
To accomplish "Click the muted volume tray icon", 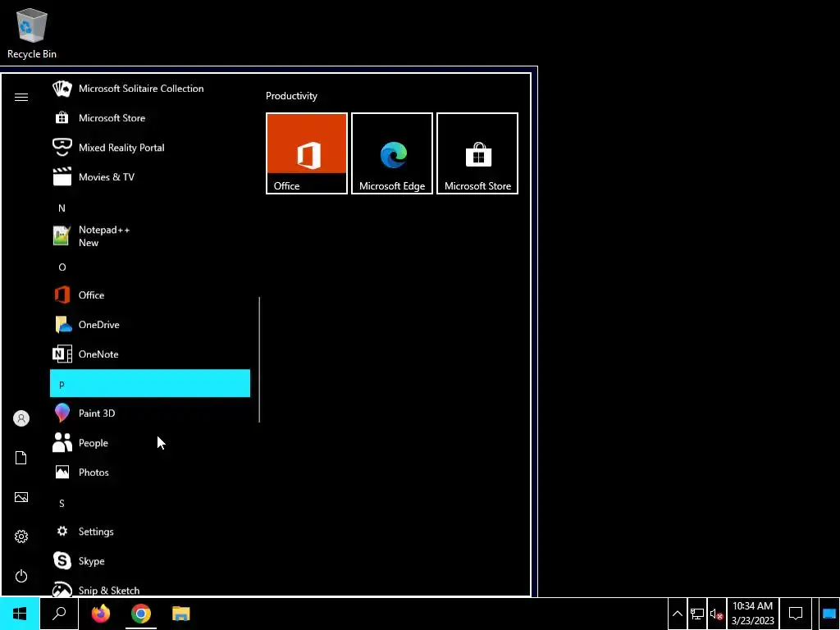I will click(x=716, y=614).
